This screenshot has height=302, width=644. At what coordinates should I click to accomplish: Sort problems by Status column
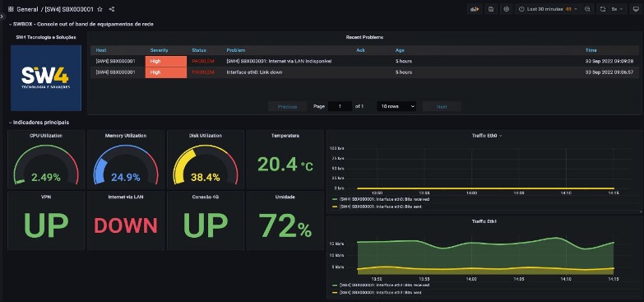[199, 50]
